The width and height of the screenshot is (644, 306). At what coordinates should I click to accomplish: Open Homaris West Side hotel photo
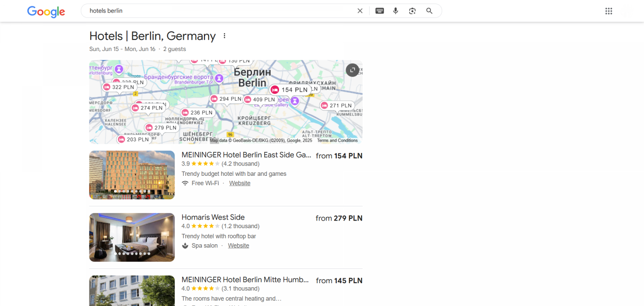132,237
